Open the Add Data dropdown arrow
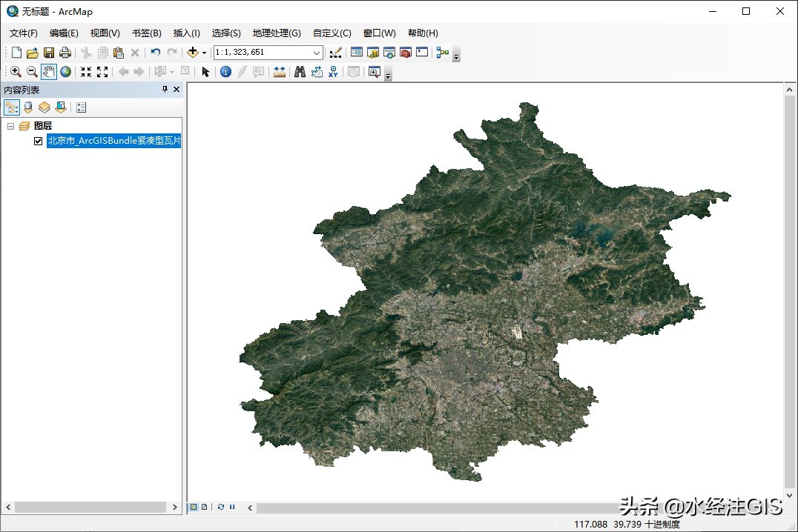 (203, 52)
